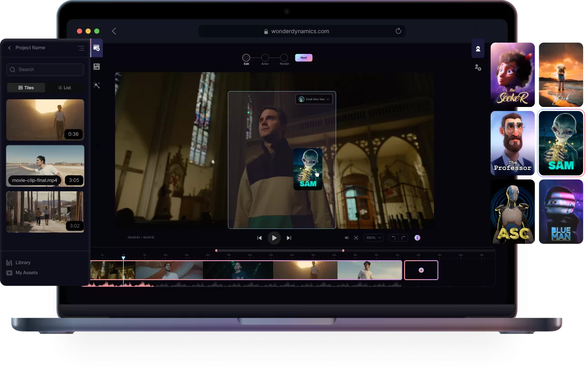This screenshot has height=383, width=588.
Task: Play the video preview
Action: tap(274, 238)
